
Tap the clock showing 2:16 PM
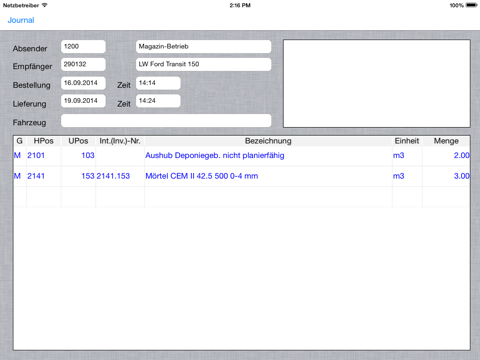pos(240,5)
